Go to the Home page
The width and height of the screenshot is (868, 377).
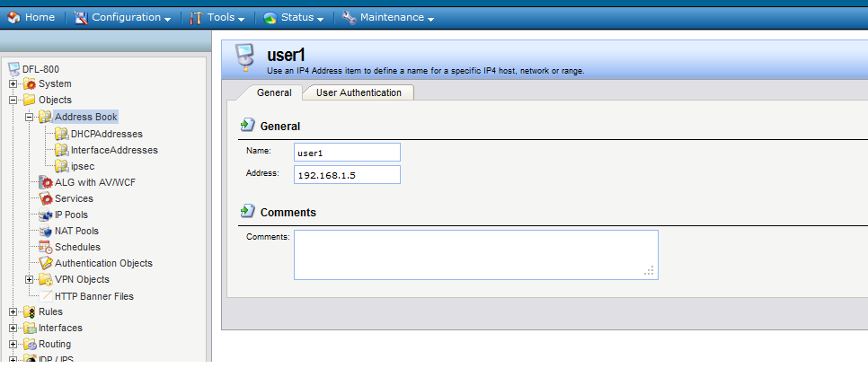tap(31, 17)
